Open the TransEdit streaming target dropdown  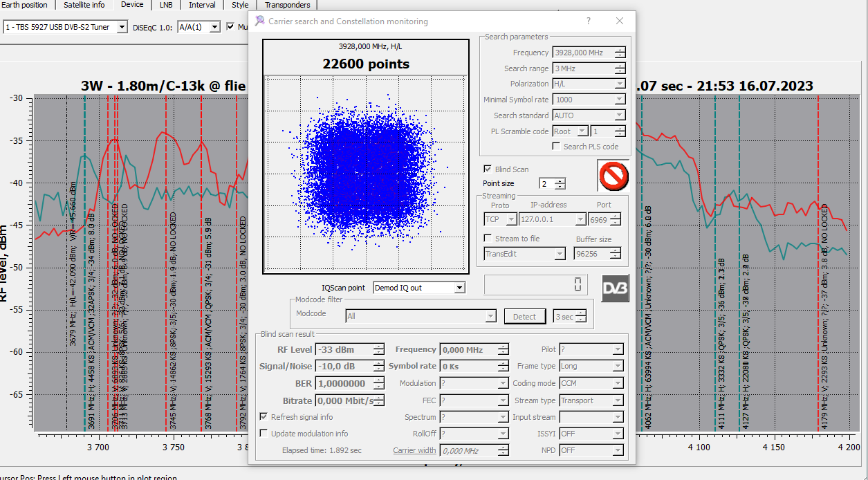[560, 254]
